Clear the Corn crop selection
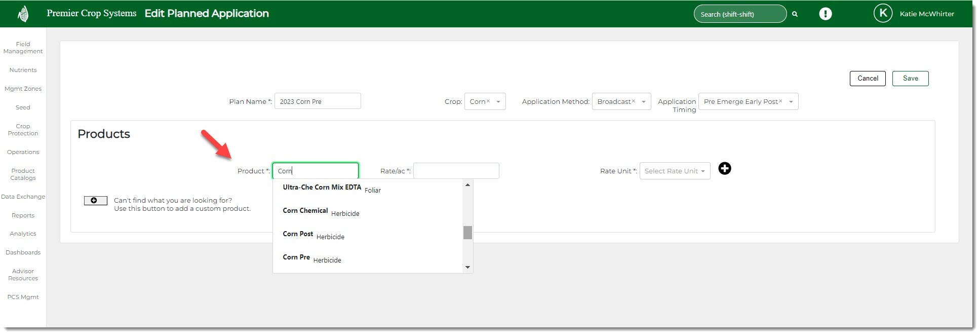The width and height of the screenshot is (980, 335). point(488,101)
